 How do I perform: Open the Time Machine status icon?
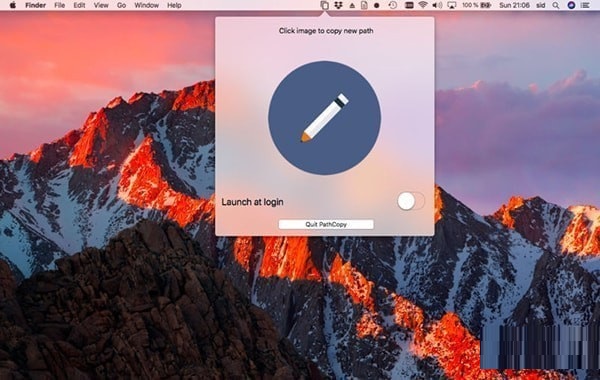coord(393,5)
